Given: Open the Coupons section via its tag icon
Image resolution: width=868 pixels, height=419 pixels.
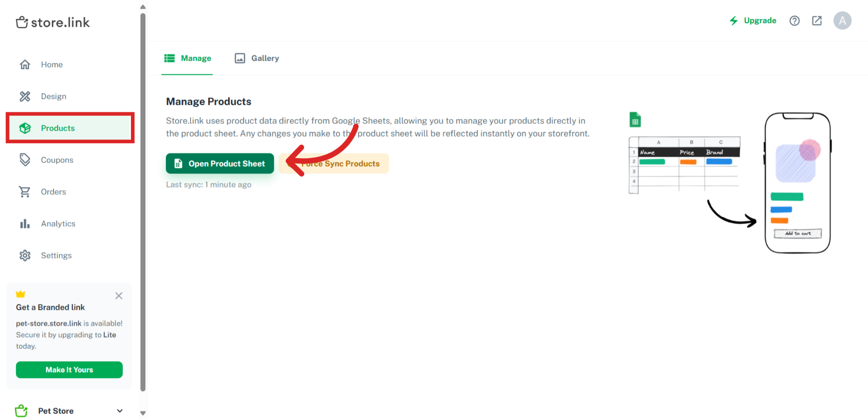Looking at the screenshot, I should click(25, 159).
